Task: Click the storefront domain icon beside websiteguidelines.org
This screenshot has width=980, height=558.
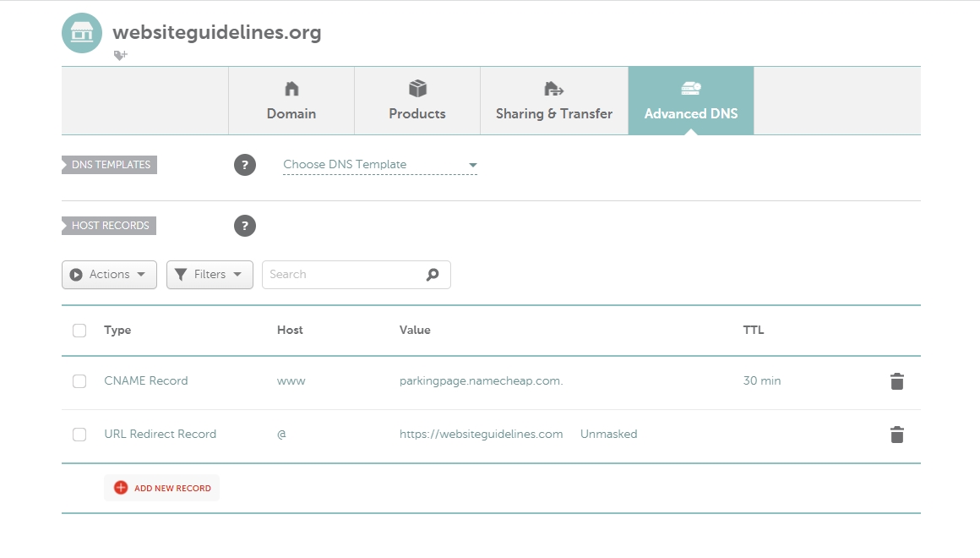Action: [82, 33]
